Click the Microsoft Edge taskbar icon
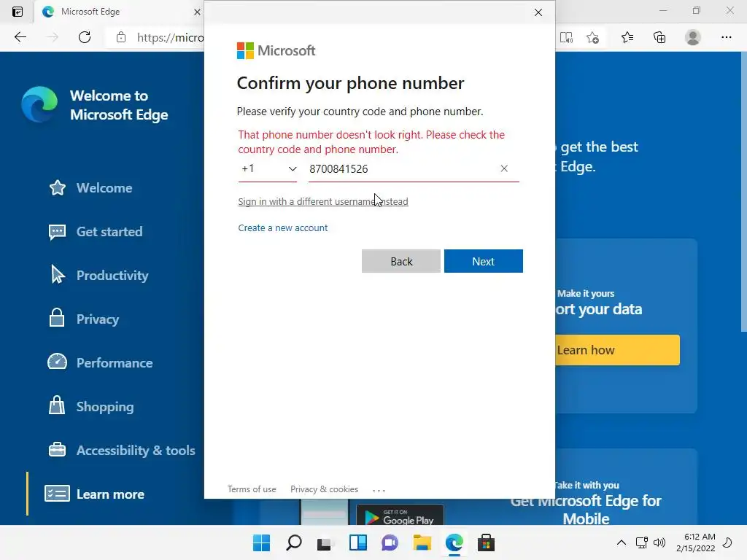 click(x=454, y=542)
